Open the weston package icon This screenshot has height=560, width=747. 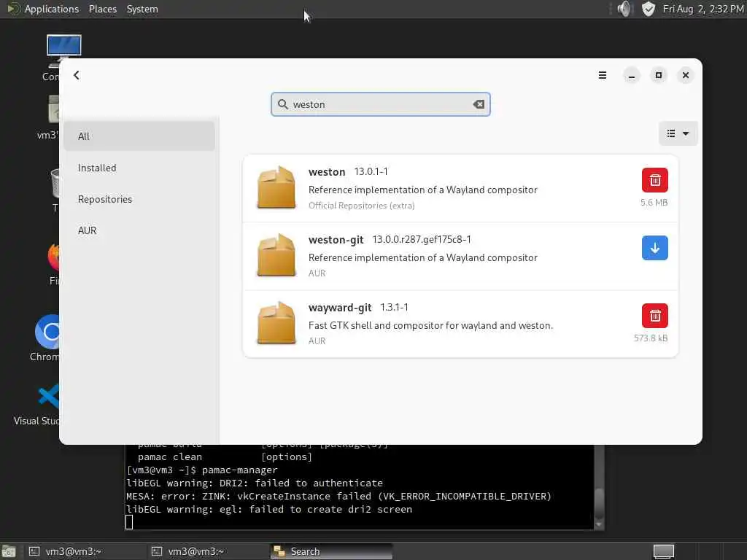tap(276, 187)
